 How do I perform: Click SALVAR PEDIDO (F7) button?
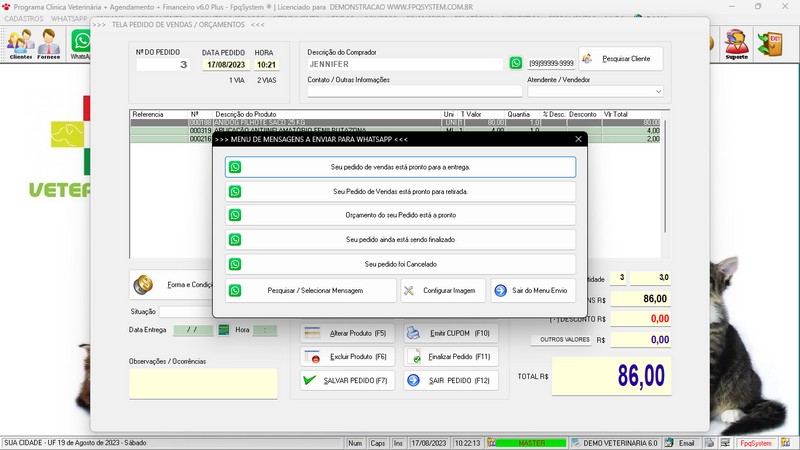(346, 381)
